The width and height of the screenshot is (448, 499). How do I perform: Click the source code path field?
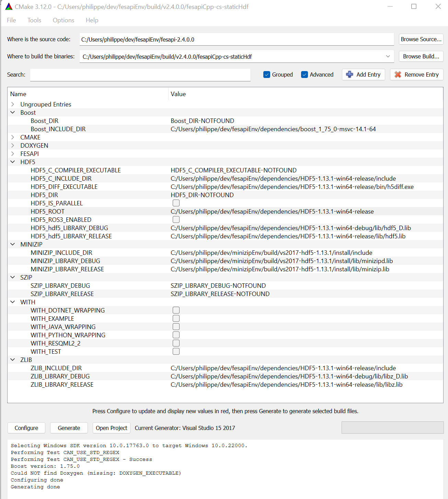click(237, 39)
